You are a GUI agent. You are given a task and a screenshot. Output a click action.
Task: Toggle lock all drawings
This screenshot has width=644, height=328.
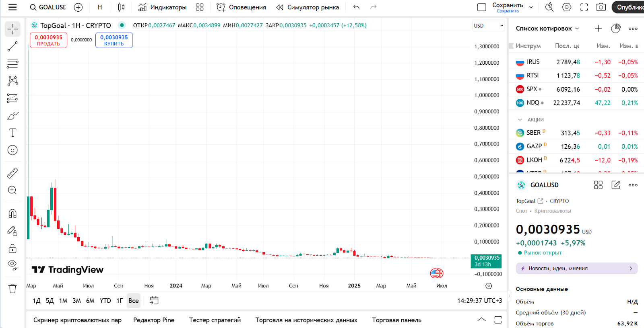[12, 248]
